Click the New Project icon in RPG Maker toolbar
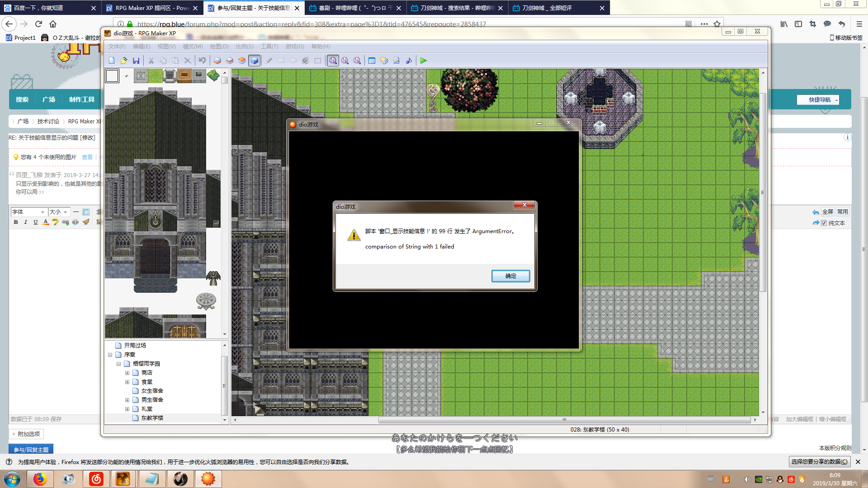868x488 pixels. click(x=112, y=61)
